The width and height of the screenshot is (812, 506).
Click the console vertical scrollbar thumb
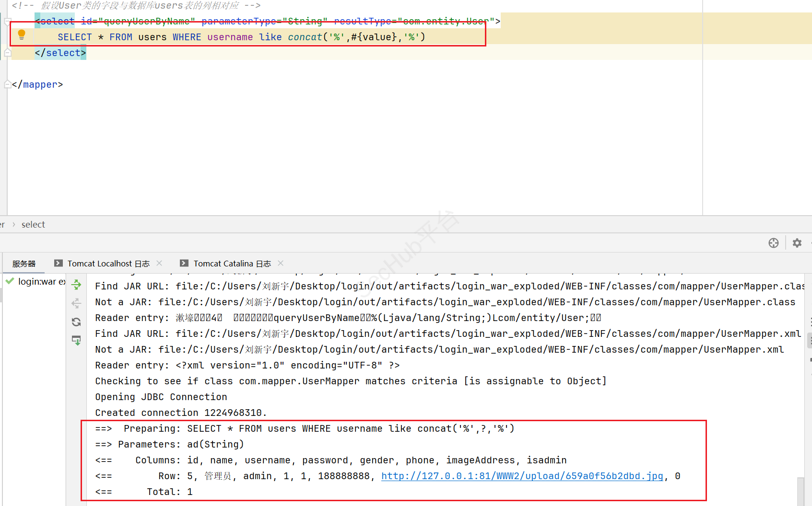tap(800, 491)
